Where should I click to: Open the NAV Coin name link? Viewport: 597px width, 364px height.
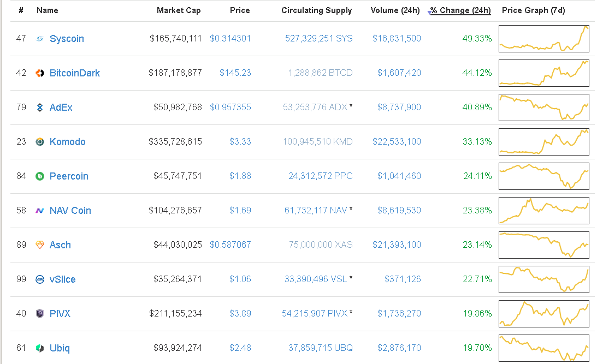[70, 211]
